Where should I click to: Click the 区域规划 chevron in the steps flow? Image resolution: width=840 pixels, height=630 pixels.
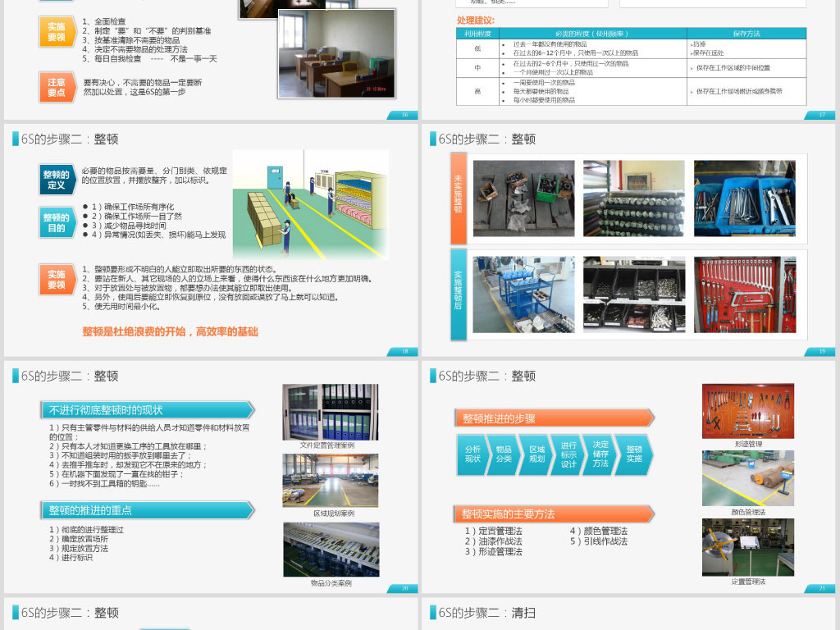[535, 453]
